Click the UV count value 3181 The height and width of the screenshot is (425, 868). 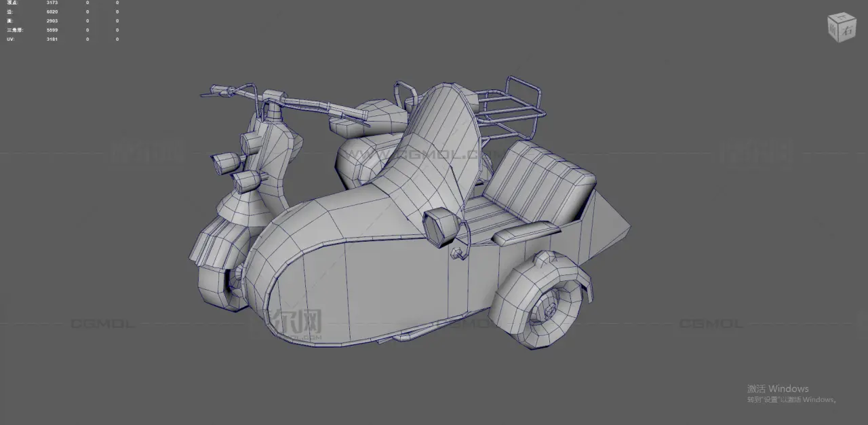[52, 39]
